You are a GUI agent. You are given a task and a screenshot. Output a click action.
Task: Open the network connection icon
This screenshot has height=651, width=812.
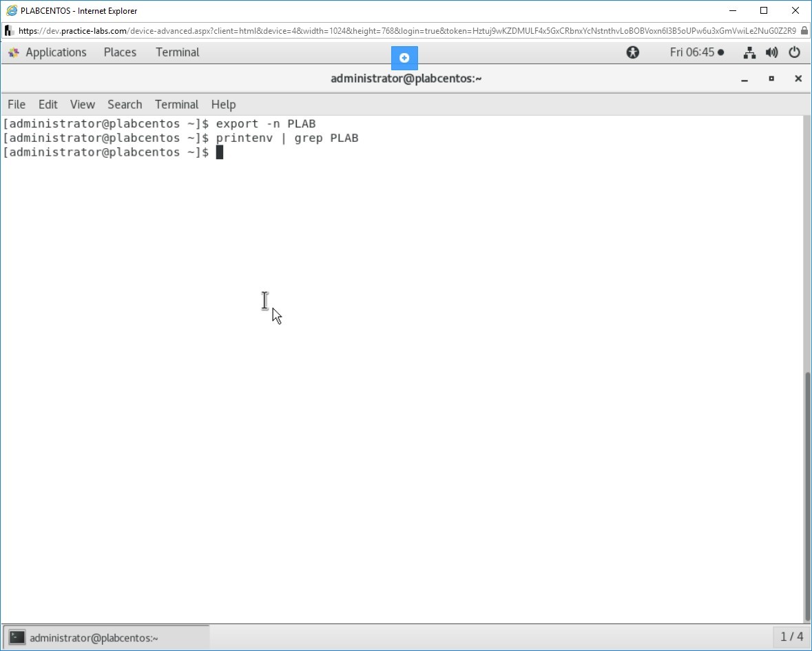pyautogui.click(x=750, y=52)
